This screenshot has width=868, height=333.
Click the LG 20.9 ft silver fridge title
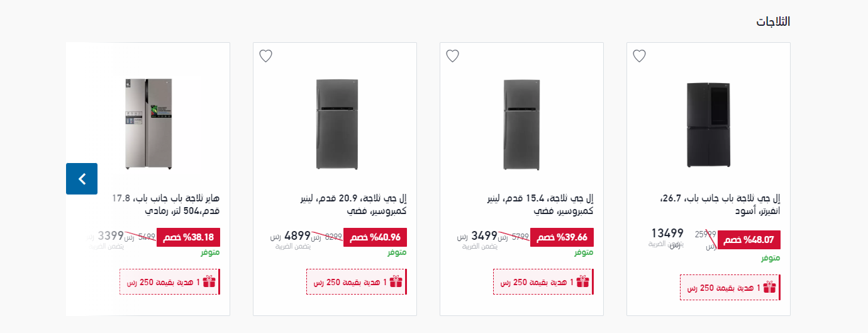(x=353, y=205)
